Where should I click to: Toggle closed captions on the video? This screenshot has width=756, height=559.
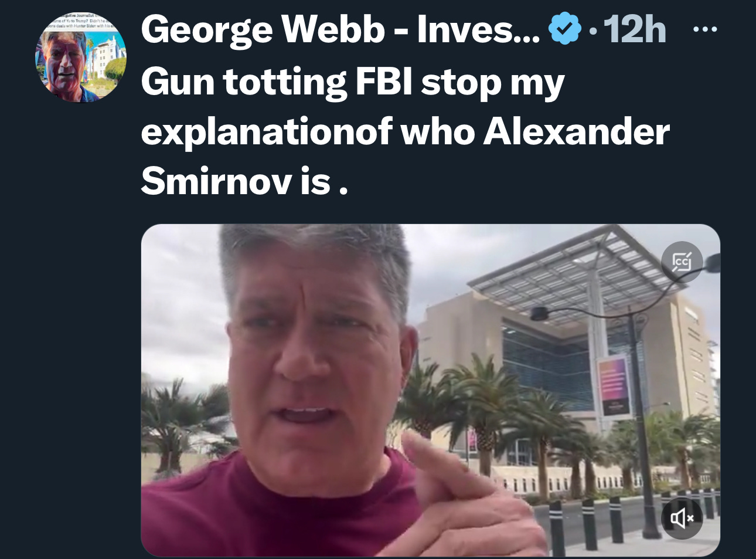682,262
